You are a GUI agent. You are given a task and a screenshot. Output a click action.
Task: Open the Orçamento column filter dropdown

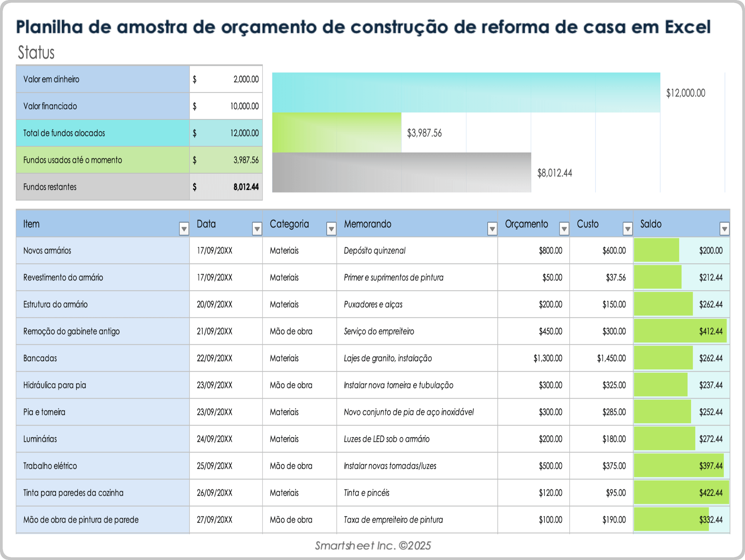(x=564, y=229)
